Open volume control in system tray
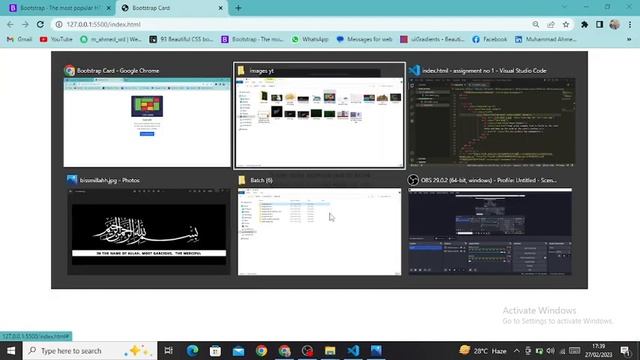 (x=551, y=351)
